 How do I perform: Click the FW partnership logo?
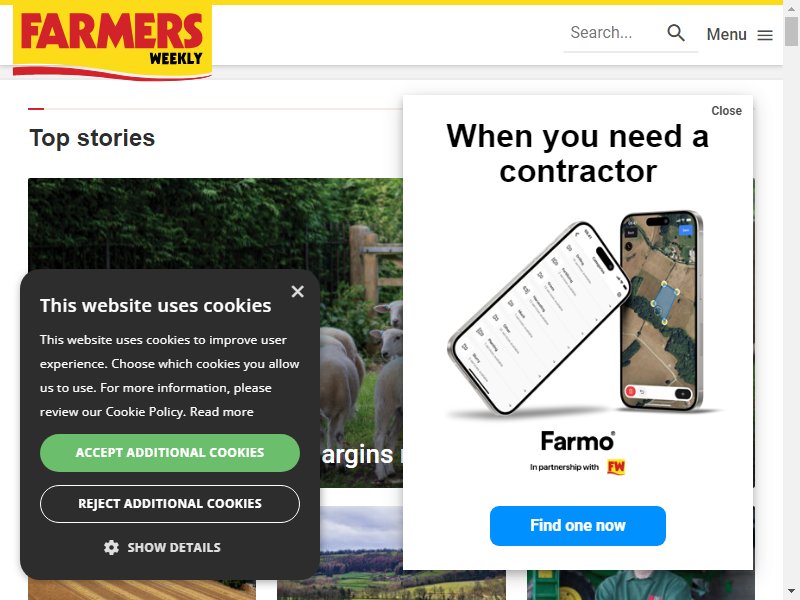coord(616,467)
